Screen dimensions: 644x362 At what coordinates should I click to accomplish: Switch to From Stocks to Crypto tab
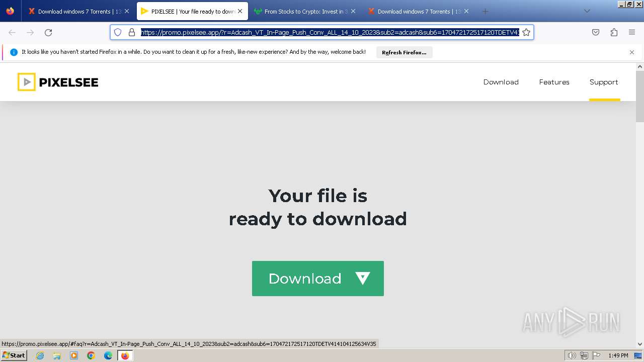click(305, 11)
